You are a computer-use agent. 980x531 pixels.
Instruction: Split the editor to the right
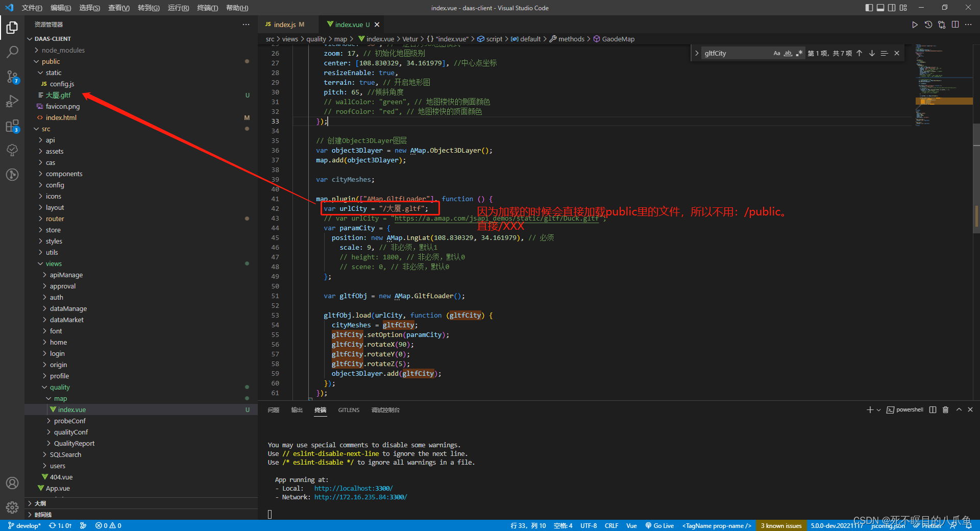[x=955, y=25]
